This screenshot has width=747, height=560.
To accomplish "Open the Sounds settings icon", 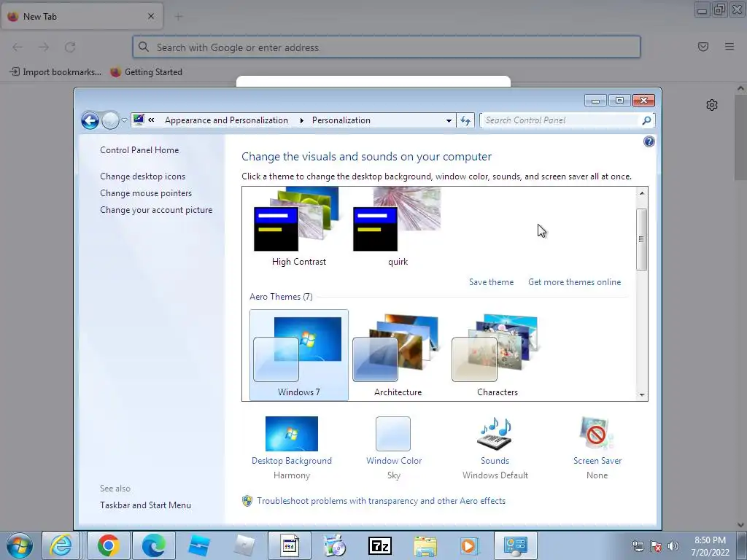I will (x=495, y=434).
